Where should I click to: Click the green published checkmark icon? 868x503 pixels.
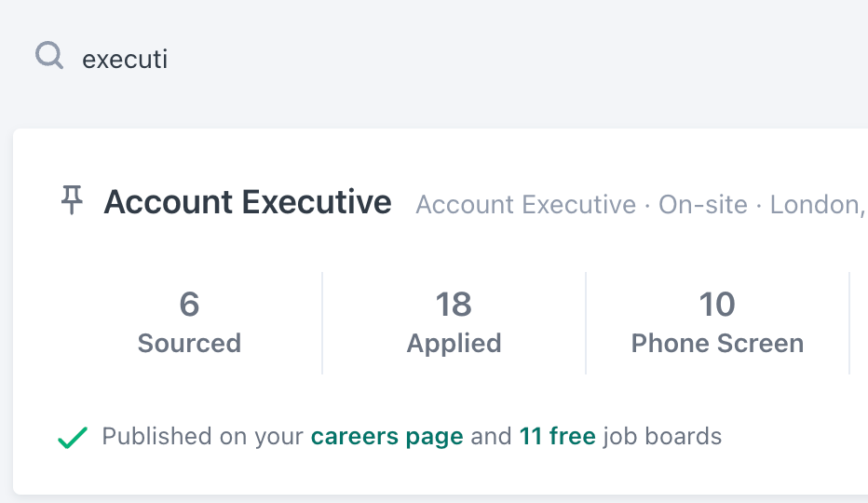pyautogui.click(x=73, y=437)
